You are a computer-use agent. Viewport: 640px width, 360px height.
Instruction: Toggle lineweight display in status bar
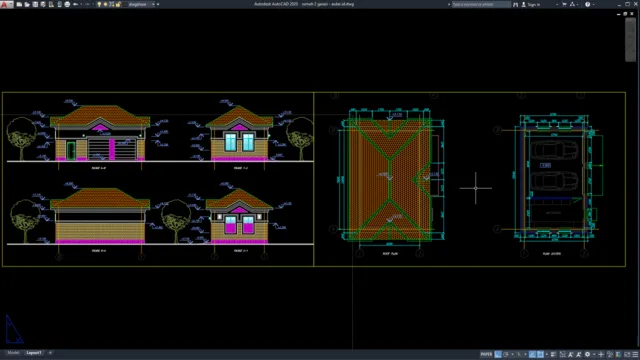pyautogui.click(x=553, y=354)
